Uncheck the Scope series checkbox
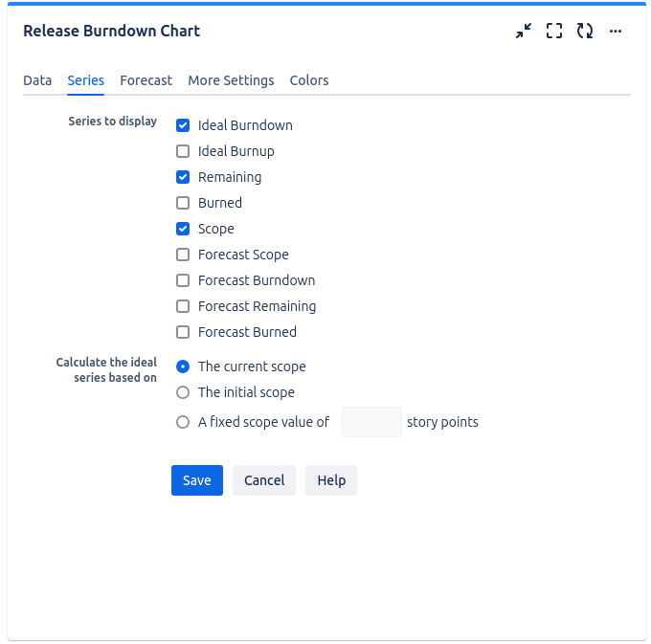 pos(183,229)
